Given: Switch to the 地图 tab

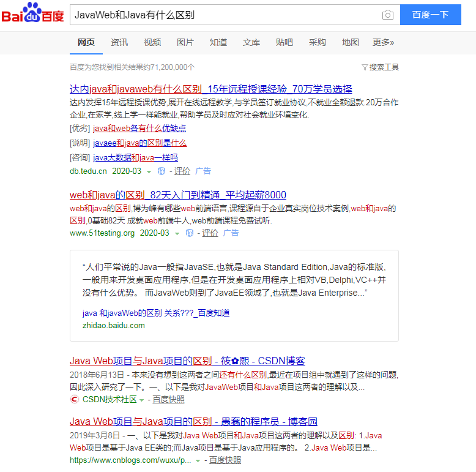Looking at the screenshot, I should [x=351, y=42].
